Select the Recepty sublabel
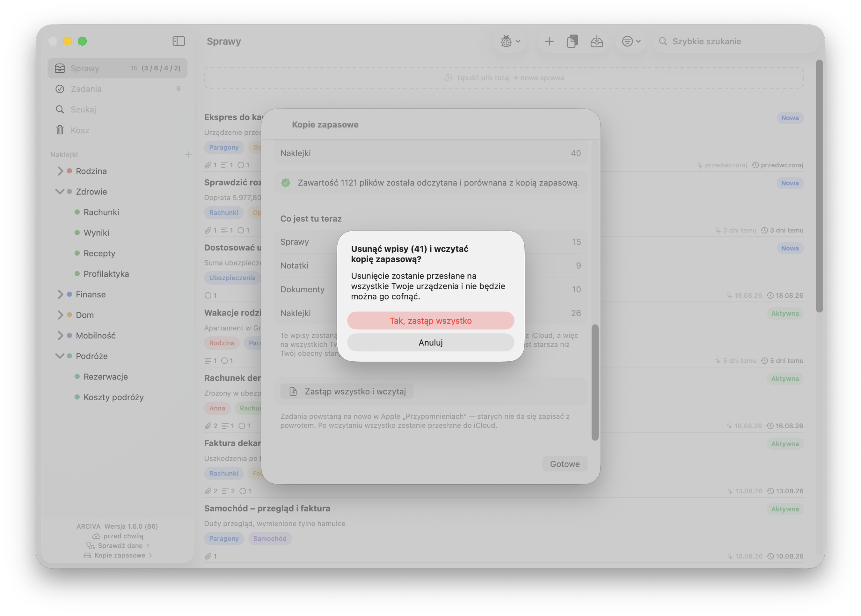This screenshot has width=861, height=616. point(99,253)
